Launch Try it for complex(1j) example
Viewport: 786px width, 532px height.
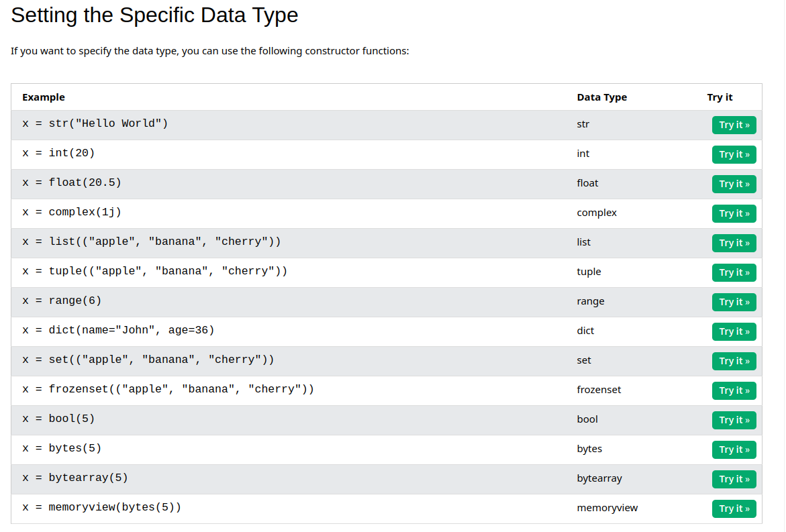[x=734, y=213]
